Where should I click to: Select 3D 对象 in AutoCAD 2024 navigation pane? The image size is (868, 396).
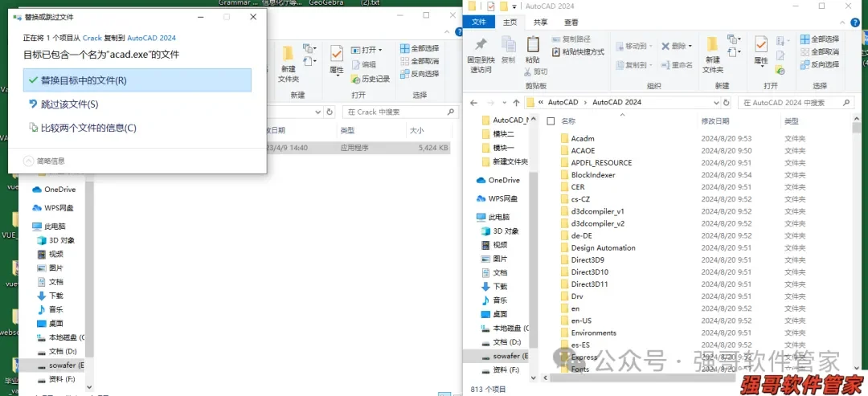click(x=501, y=231)
